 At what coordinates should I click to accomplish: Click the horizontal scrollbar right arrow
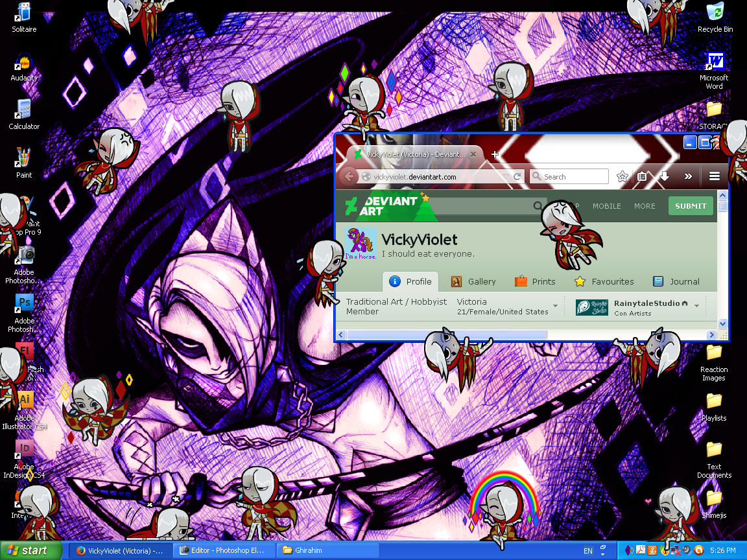point(712,334)
